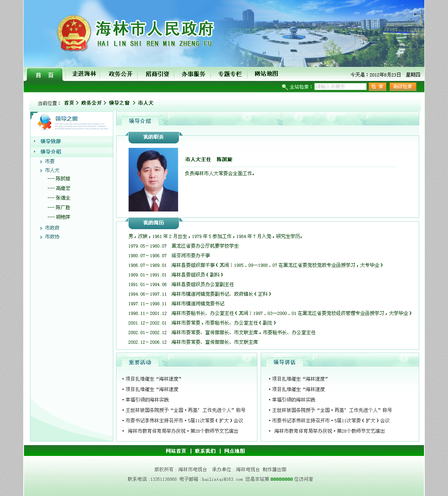Screen dimensions: 448x496
Task: Click the 我的职责 section tab
Action: [x=154, y=137]
